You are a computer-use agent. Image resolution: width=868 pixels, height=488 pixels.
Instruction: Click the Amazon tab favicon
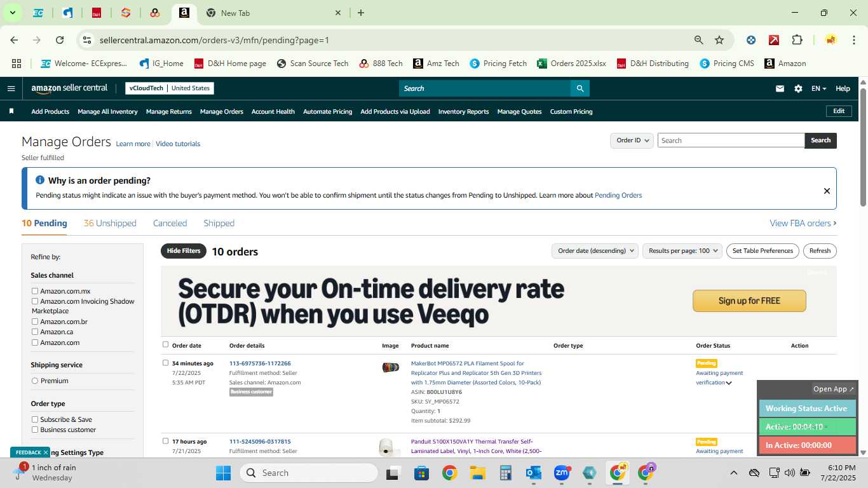184,13
